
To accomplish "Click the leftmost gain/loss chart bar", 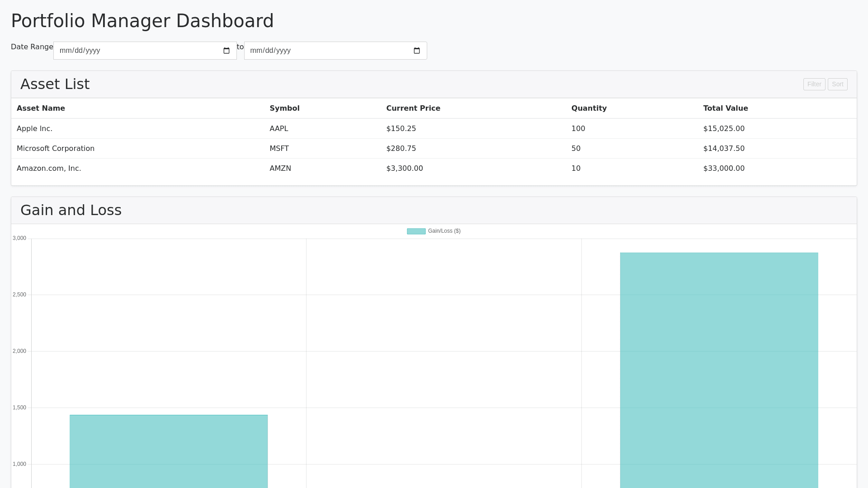I will (168, 452).
